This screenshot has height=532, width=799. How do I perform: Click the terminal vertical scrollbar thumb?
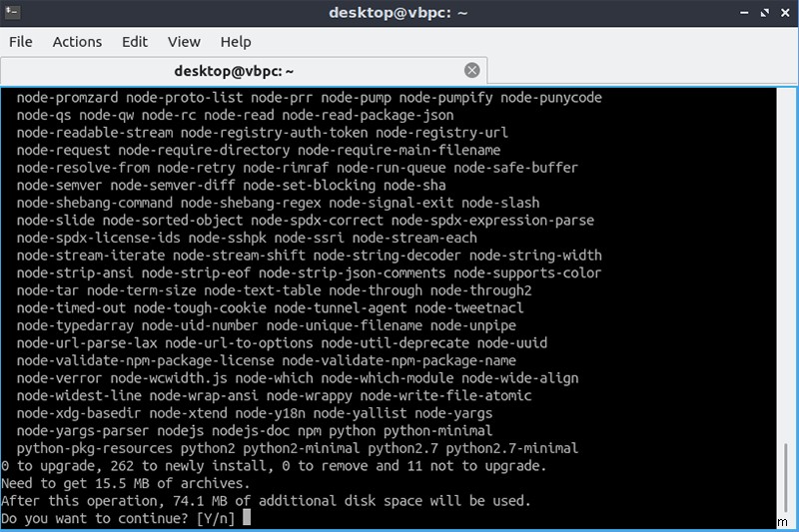(x=786, y=478)
